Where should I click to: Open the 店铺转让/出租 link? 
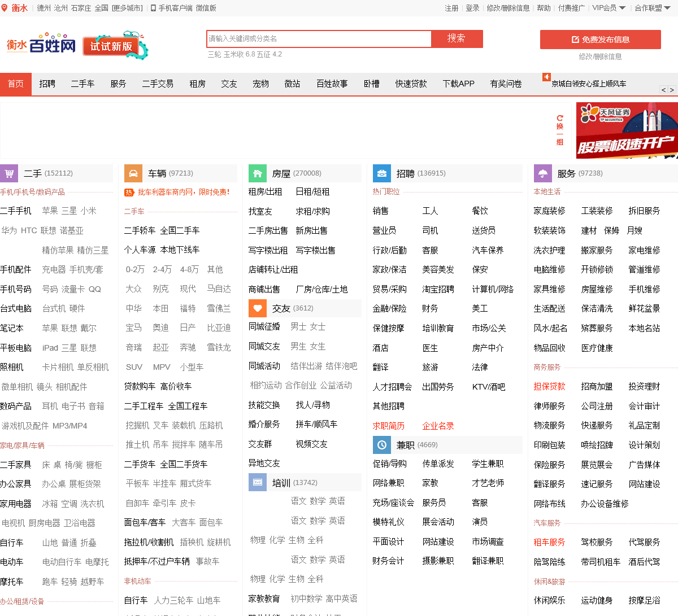pyautogui.click(x=273, y=270)
